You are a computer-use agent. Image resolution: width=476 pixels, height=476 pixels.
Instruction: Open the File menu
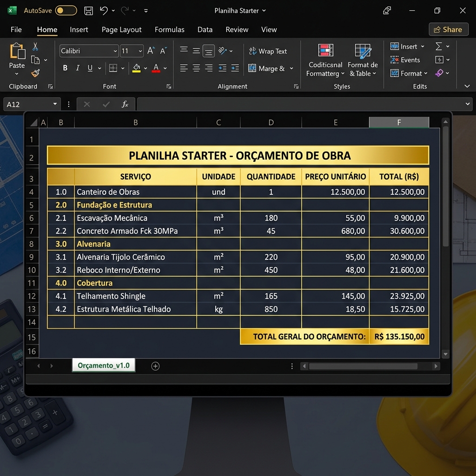pyautogui.click(x=16, y=29)
